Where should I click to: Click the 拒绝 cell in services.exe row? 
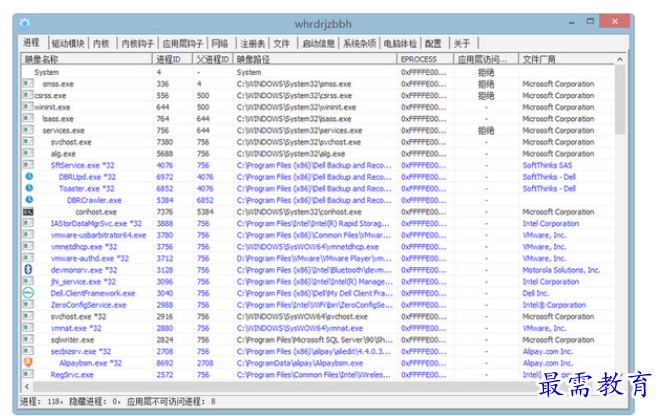486,131
